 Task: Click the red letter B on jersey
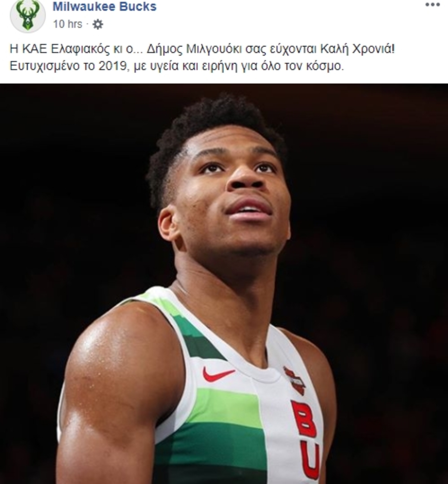coord(304,419)
